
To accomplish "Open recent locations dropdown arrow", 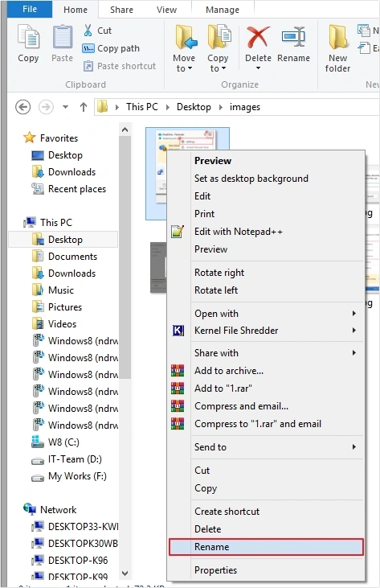I will point(66,107).
